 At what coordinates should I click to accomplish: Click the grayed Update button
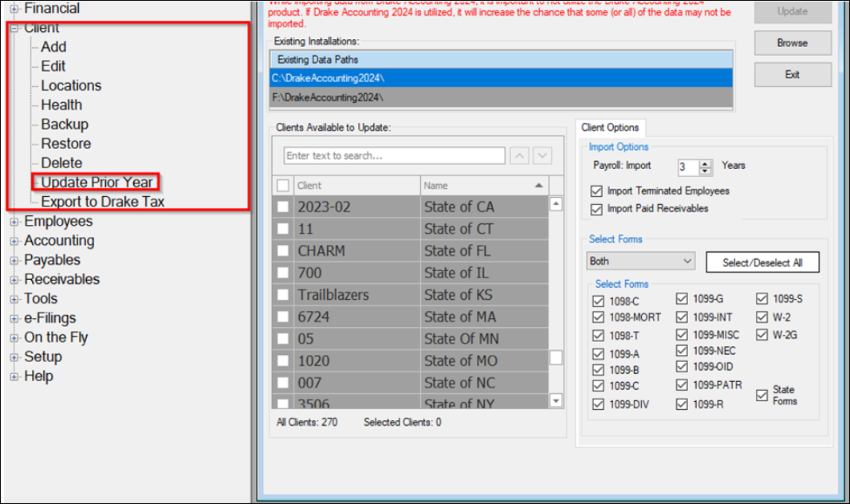[x=793, y=11]
